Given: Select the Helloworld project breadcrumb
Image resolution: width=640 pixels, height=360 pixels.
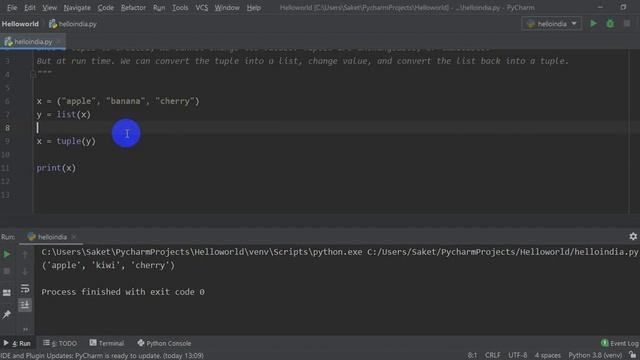Looking at the screenshot, I should pos(20,24).
